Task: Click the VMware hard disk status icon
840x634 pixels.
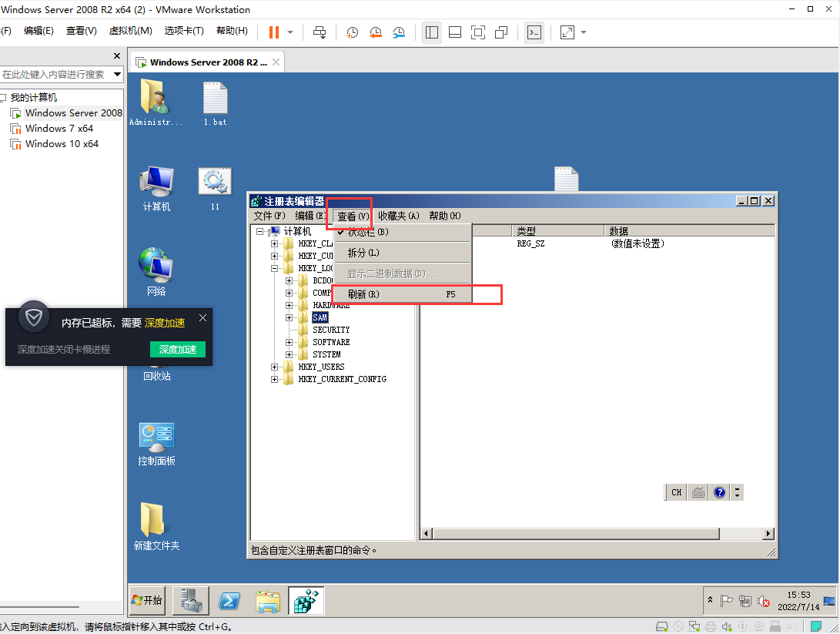Action: coord(661,626)
